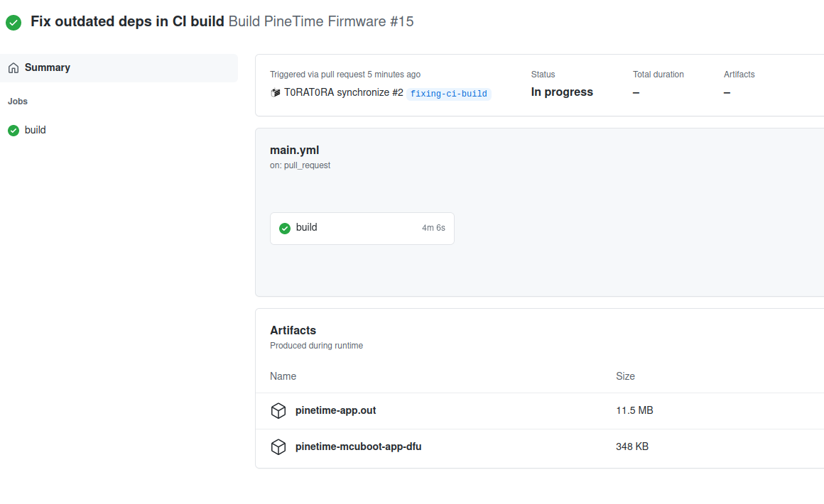This screenshot has width=824, height=504.
Task: Click the 'Produced during runtime' caption
Action: 316,346
